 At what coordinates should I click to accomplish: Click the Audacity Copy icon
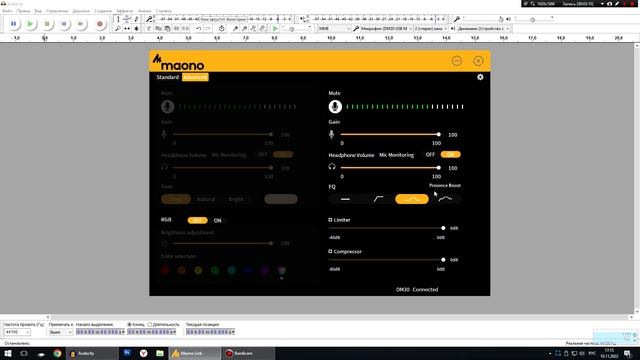coord(158,29)
